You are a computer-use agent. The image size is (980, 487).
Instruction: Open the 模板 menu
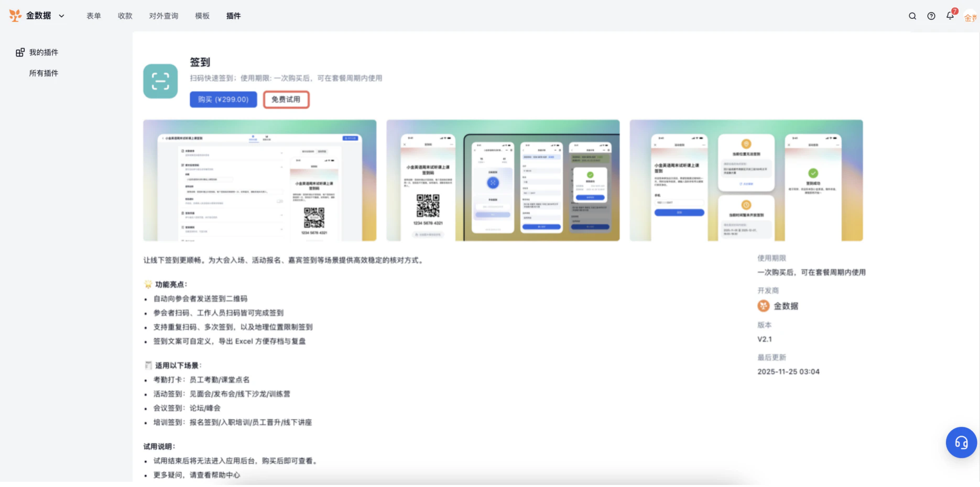[202, 16]
